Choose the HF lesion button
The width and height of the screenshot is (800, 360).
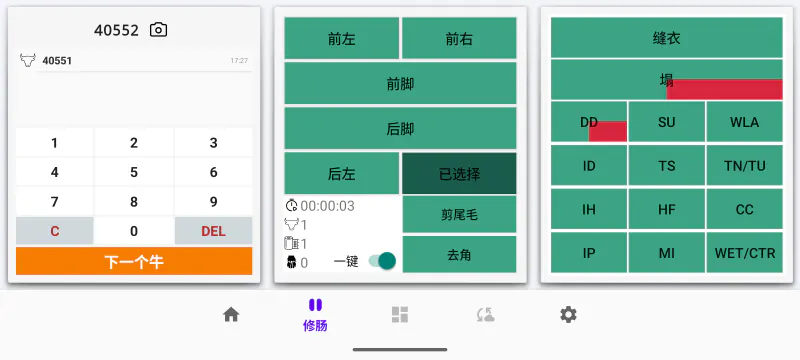click(x=666, y=209)
